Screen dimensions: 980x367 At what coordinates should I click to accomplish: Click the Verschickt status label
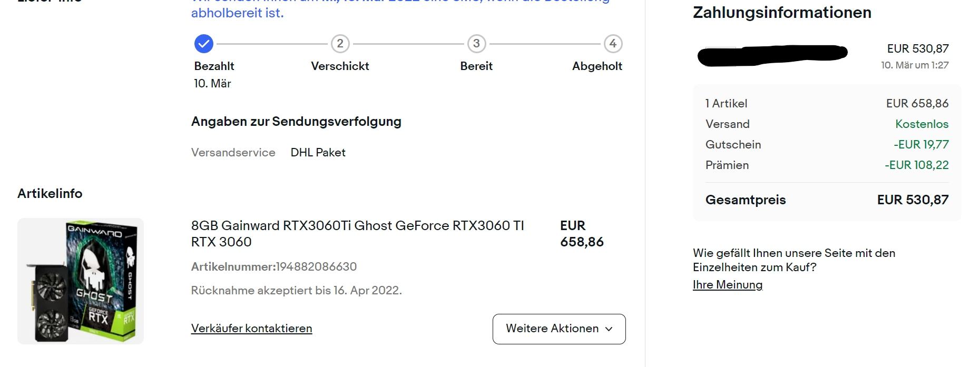(340, 66)
